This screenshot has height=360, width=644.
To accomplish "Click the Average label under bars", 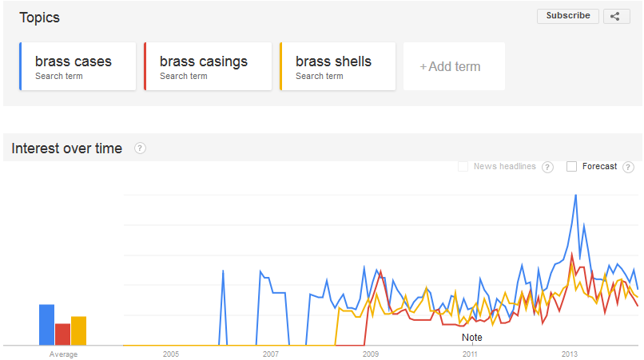I will coord(63,354).
